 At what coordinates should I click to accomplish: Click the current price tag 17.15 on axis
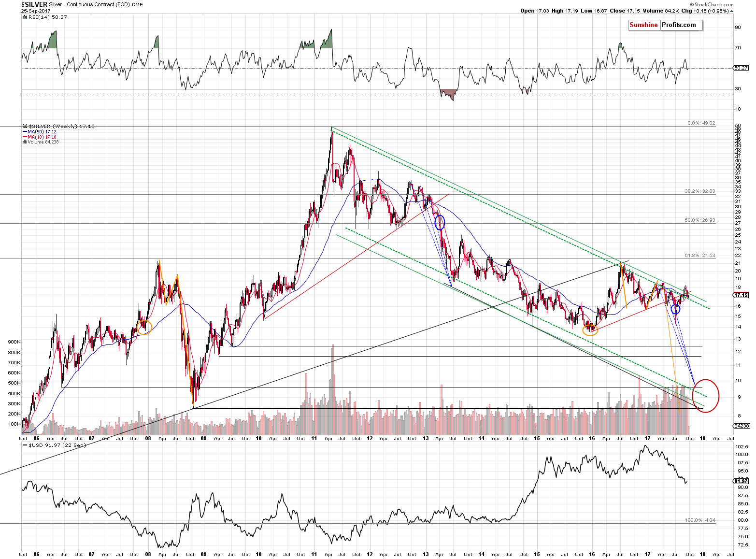point(741,295)
